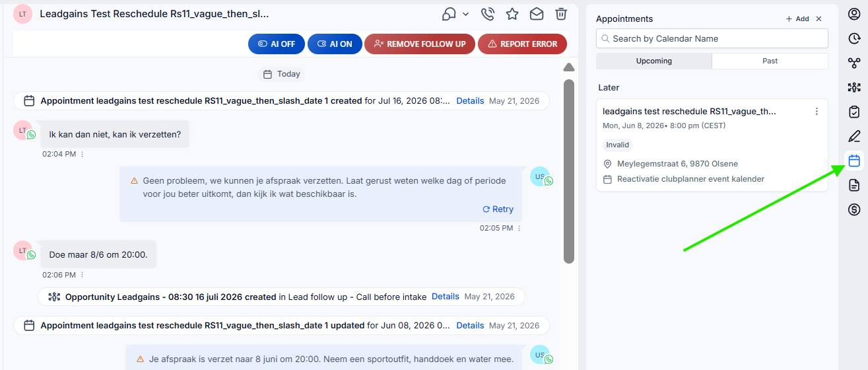The image size is (868, 370).
Task: Click the LT contact avatar in header
Action: 23,14
